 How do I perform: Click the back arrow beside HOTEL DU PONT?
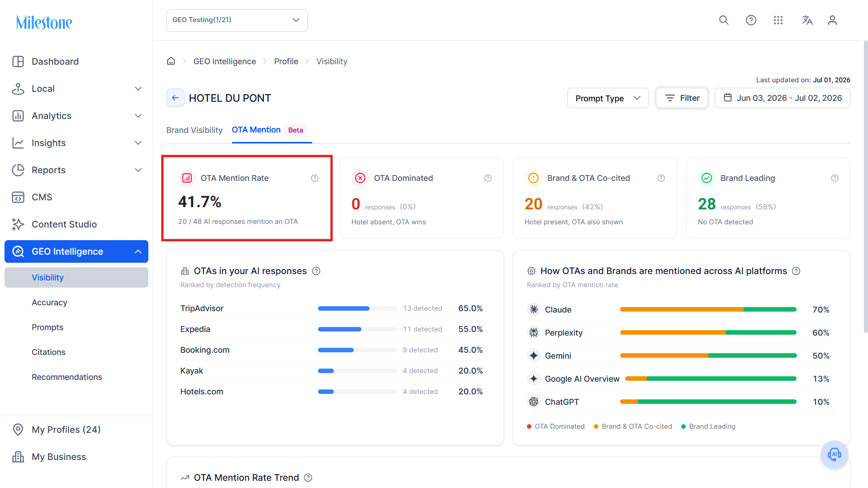[x=175, y=98]
